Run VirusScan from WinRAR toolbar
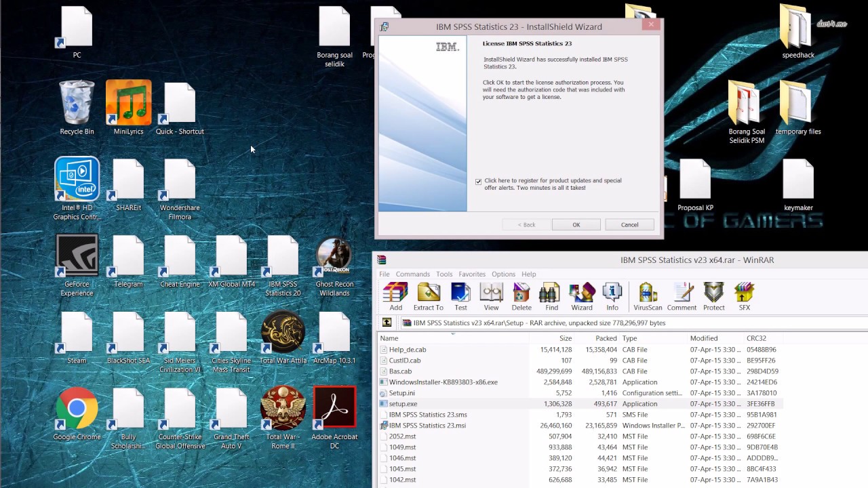The width and height of the screenshot is (868, 488). (x=648, y=296)
